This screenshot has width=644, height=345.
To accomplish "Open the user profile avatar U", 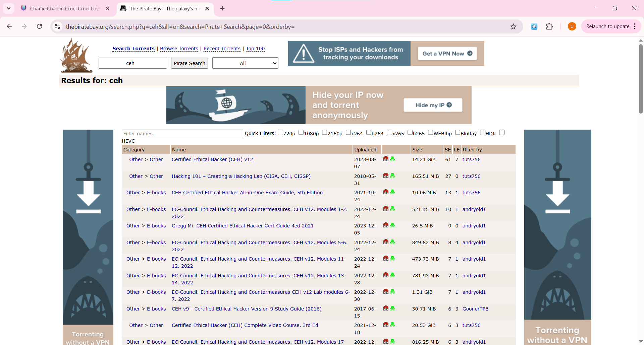I will tap(572, 26).
